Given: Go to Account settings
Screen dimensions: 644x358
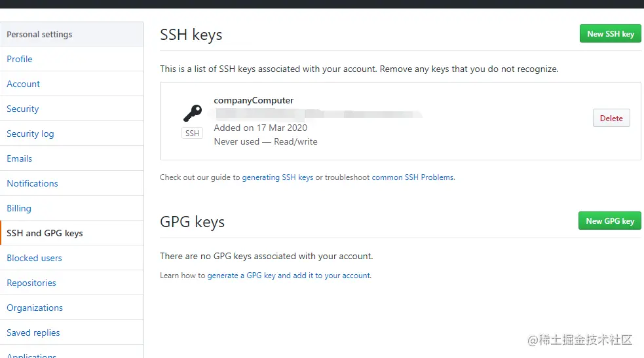Looking at the screenshot, I should point(24,84).
